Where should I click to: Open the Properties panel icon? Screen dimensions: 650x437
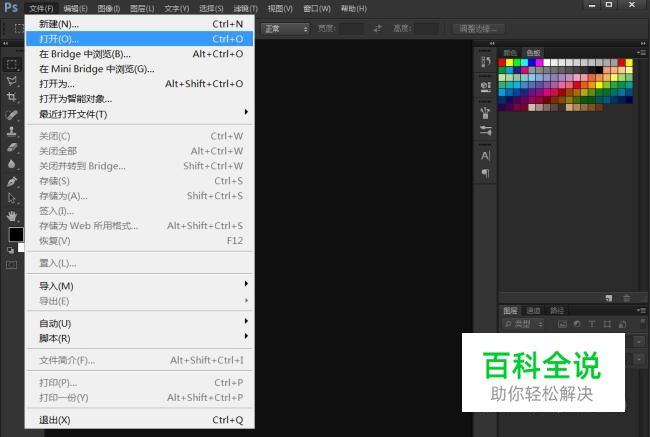coord(485,87)
